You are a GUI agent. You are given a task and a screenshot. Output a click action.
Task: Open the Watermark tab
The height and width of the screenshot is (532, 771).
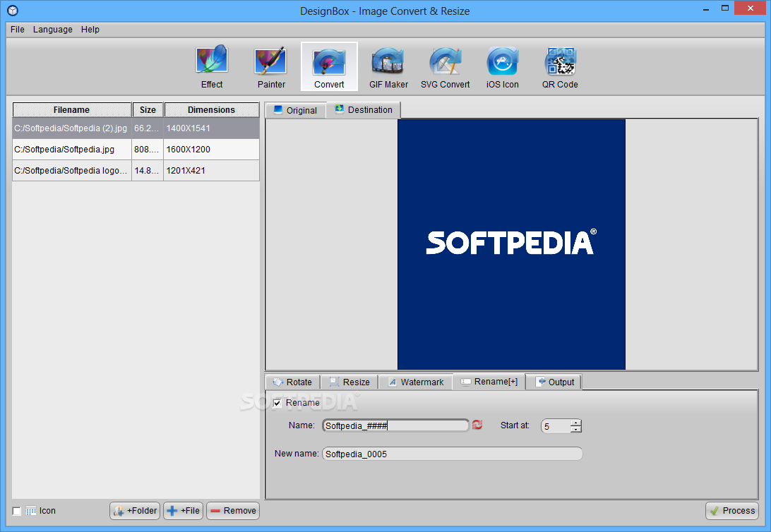coord(416,382)
